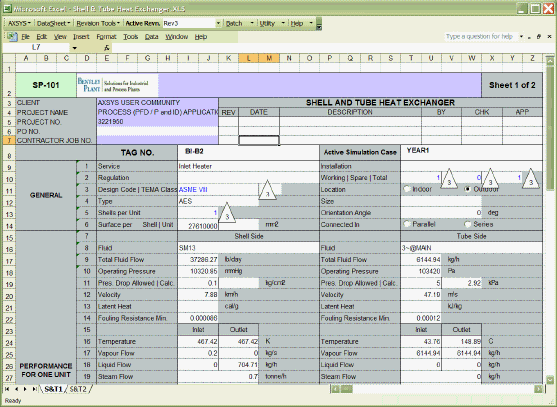The width and height of the screenshot is (557, 407).
Task: Click the Bentley Plant logo image
Action: pos(113,85)
